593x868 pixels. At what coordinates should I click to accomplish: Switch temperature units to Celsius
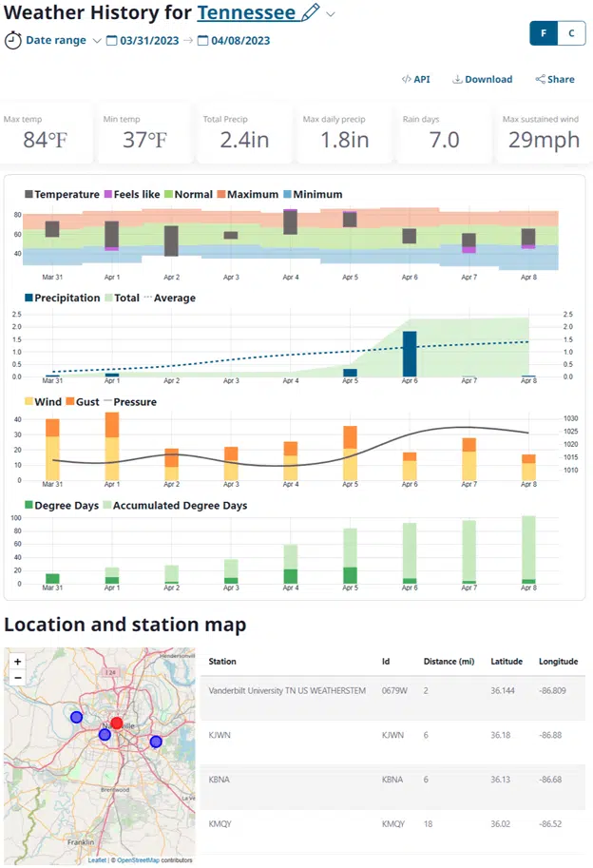571,32
